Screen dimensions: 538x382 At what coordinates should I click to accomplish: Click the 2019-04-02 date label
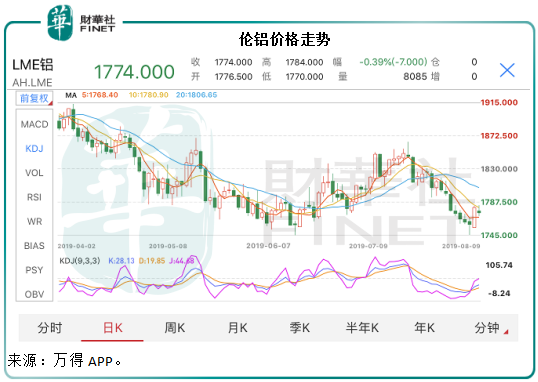coord(77,246)
